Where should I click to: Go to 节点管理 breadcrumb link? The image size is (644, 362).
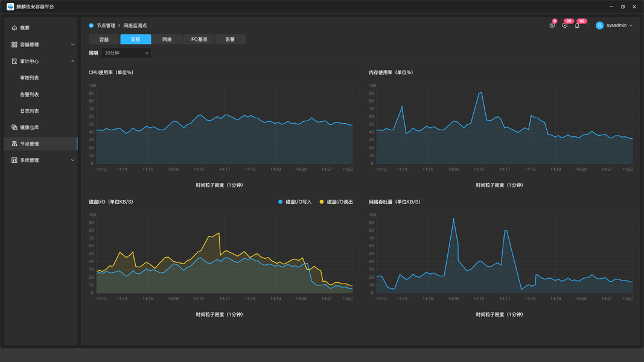point(106,25)
